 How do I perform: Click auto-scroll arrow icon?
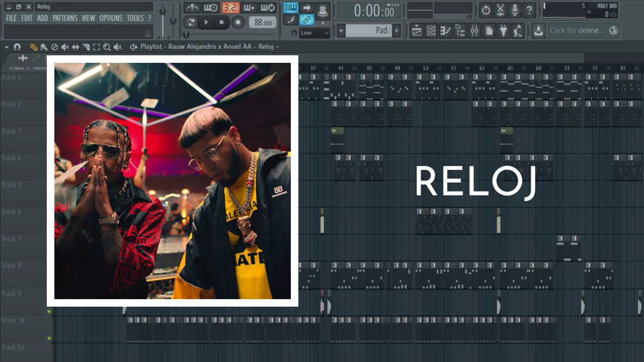(306, 8)
